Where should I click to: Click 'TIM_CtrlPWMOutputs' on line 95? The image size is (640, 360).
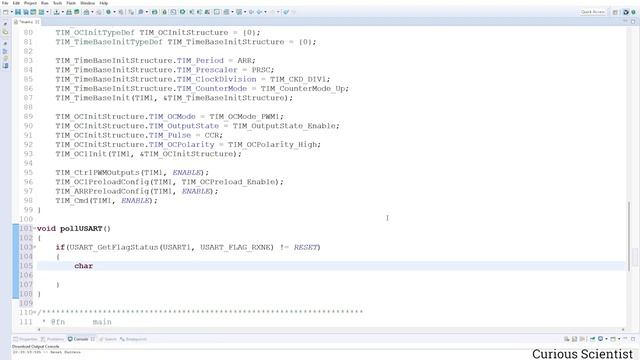pyautogui.click(x=98, y=173)
